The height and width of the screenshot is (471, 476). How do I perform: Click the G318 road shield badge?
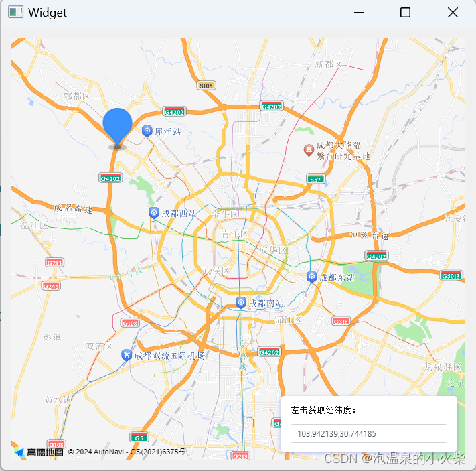[341, 321]
